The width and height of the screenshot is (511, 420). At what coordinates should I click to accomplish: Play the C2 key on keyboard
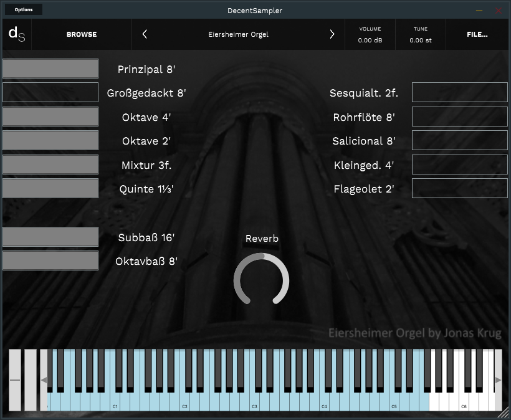[x=184, y=403]
